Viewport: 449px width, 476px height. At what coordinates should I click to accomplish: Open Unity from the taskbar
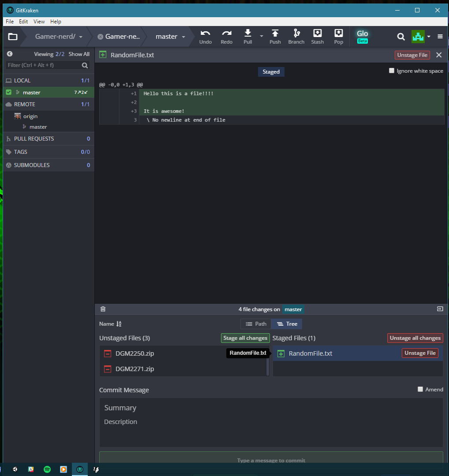click(x=15, y=469)
